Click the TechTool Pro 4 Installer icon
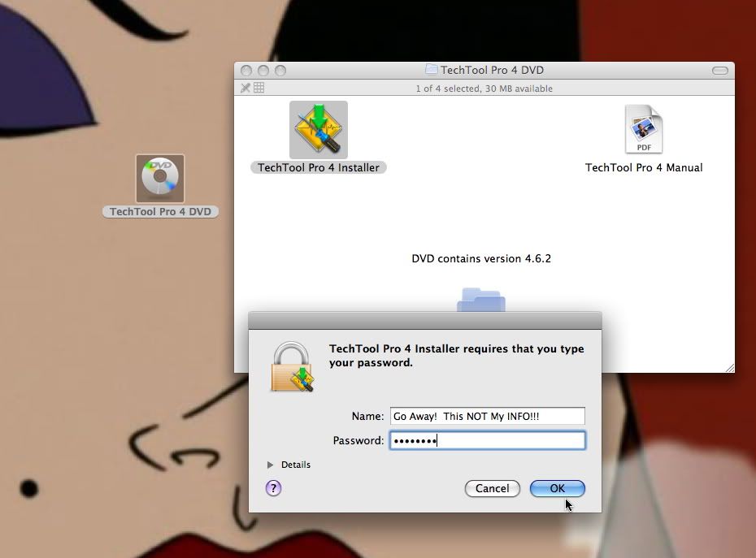The height and width of the screenshot is (558, 756). pos(318,130)
